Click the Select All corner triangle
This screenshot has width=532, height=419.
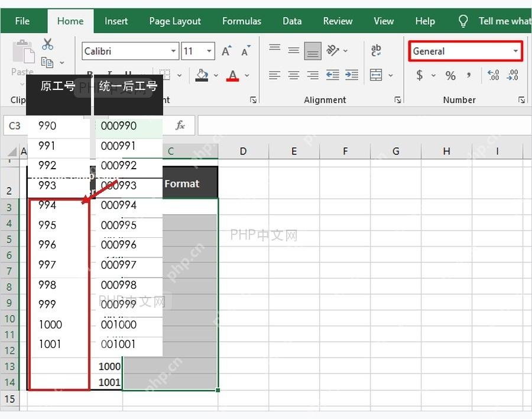tap(12, 152)
